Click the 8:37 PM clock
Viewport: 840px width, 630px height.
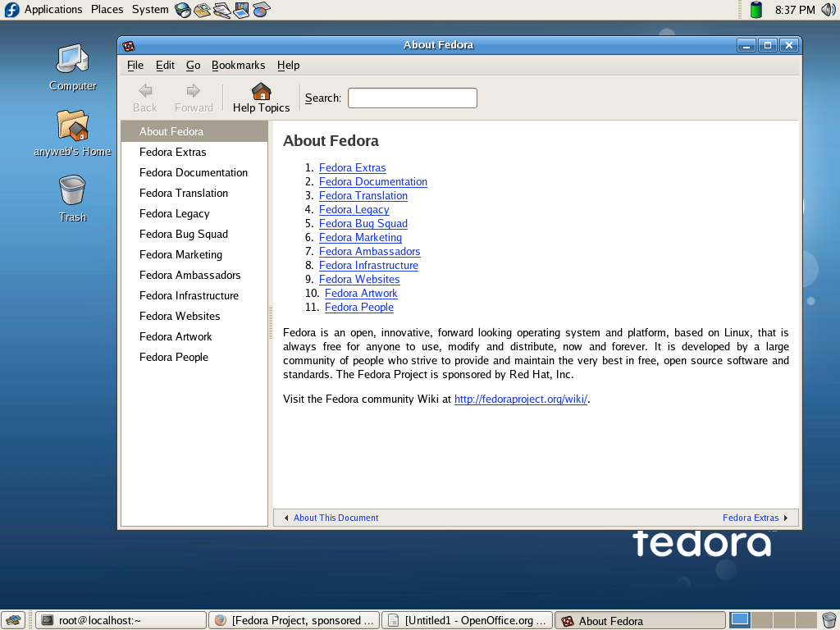pyautogui.click(x=795, y=10)
